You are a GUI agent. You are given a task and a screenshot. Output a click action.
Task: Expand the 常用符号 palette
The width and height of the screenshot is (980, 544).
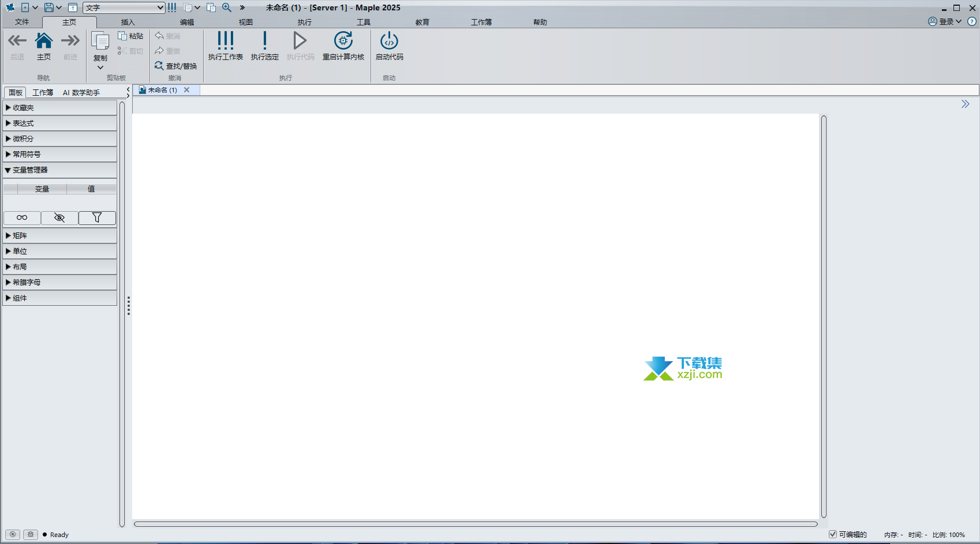[x=60, y=154]
